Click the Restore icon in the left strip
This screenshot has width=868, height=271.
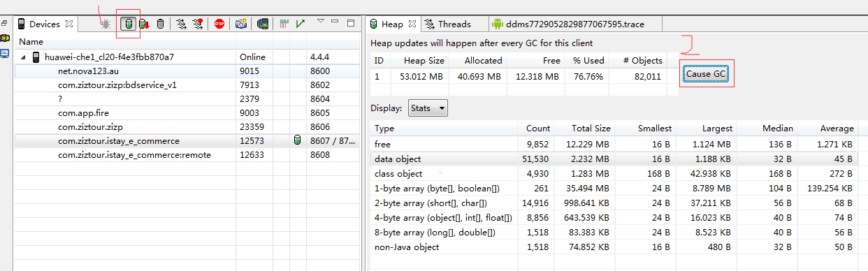[5, 23]
